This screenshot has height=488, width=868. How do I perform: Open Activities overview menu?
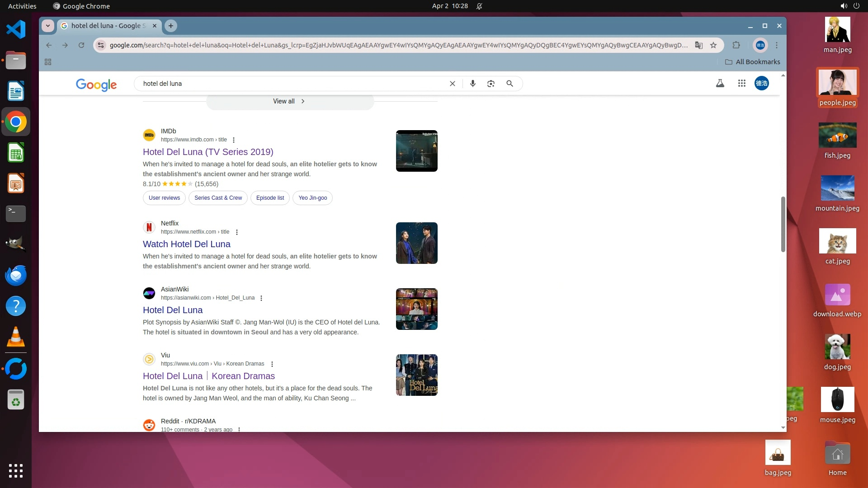pyautogui.click(x=22, y=6)
